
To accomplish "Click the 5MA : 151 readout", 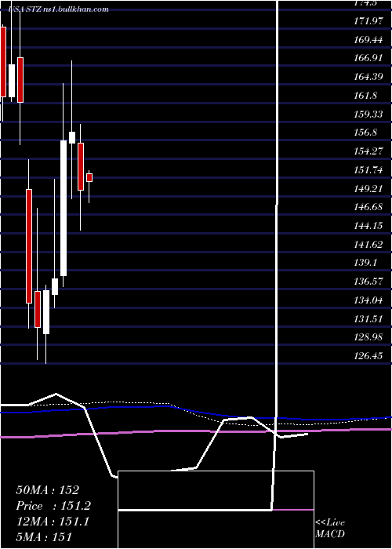I will pyautogui.click(x=44, y=536).
